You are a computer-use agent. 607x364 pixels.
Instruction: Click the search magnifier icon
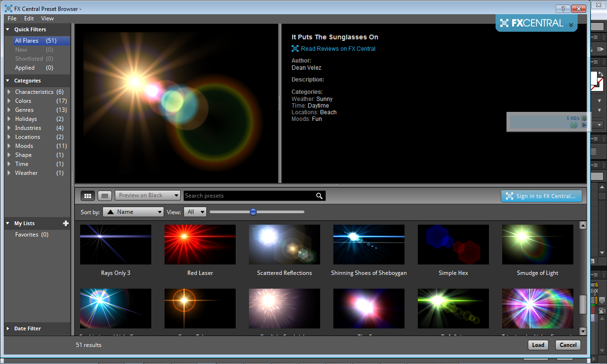320,196
